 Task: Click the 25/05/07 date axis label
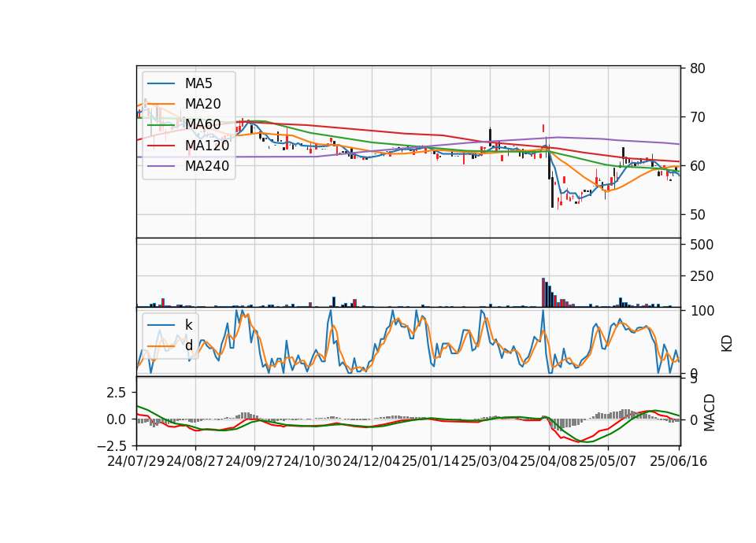click(x=607, y=461)
